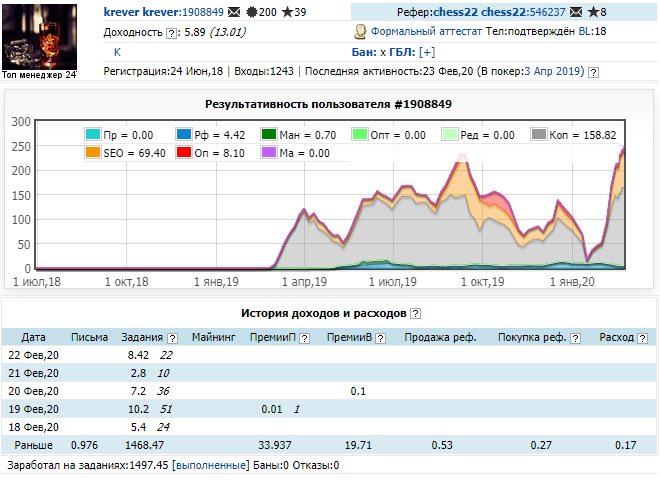
Task: Click the formal attestat badge icon
Action: [x=361, y=32]
